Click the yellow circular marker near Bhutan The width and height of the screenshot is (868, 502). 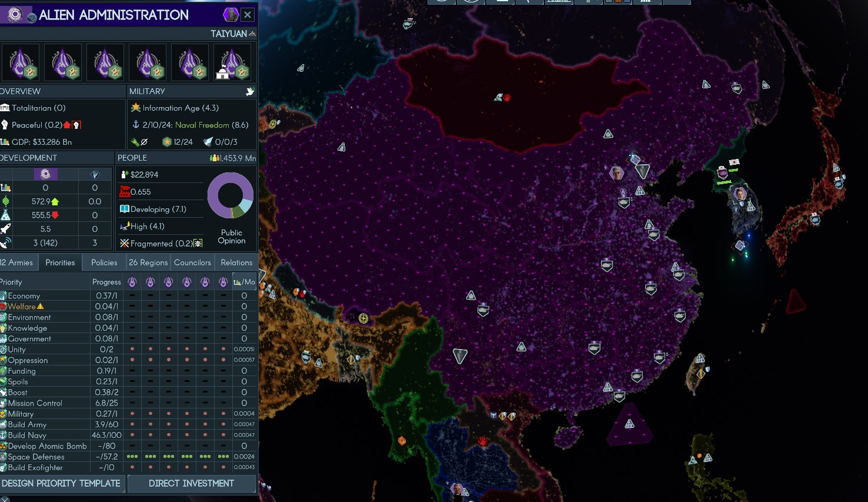pos(363,318)
